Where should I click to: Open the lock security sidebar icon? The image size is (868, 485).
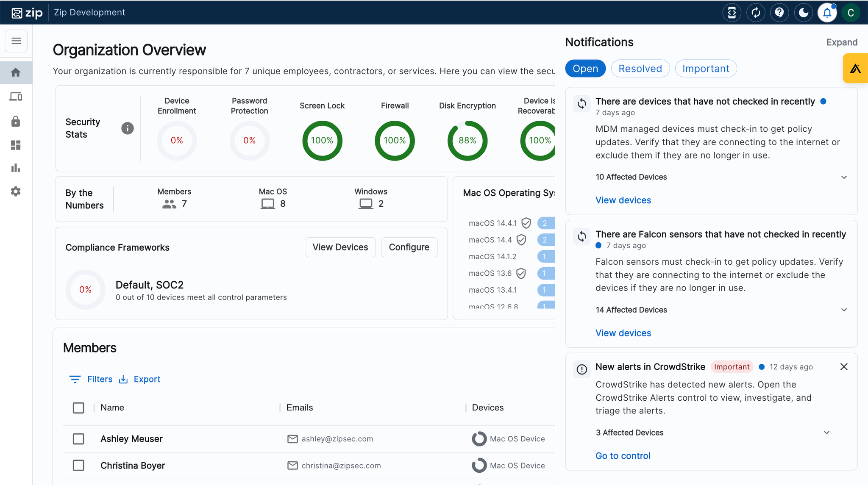tap(16, 122)
